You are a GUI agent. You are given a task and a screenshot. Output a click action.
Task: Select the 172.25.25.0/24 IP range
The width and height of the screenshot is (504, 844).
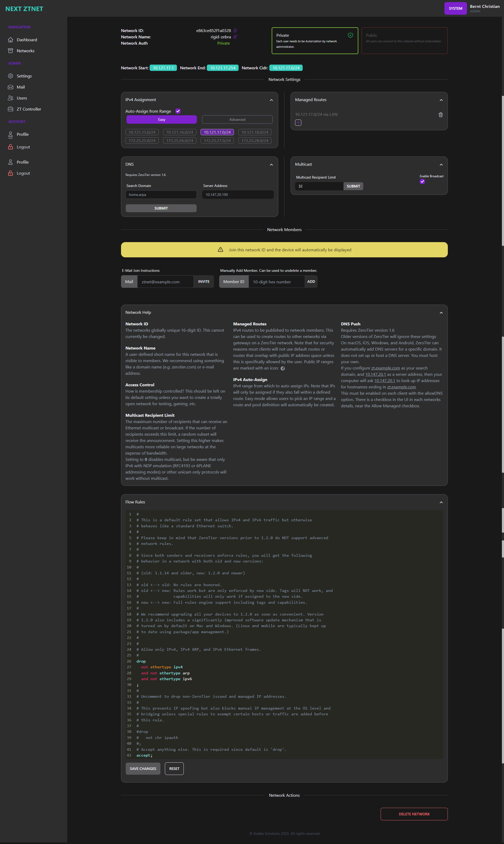click(x=142, y=141)
